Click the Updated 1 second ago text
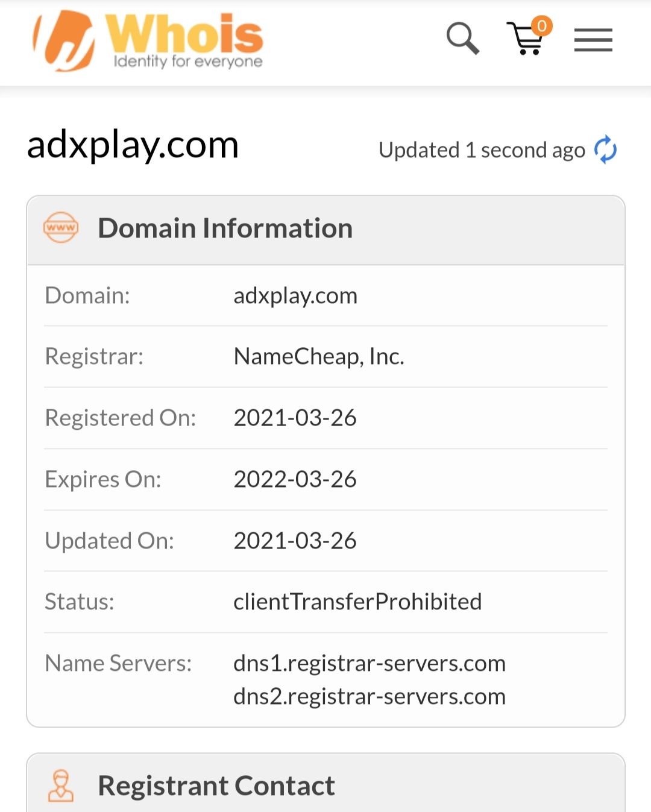 482,150
